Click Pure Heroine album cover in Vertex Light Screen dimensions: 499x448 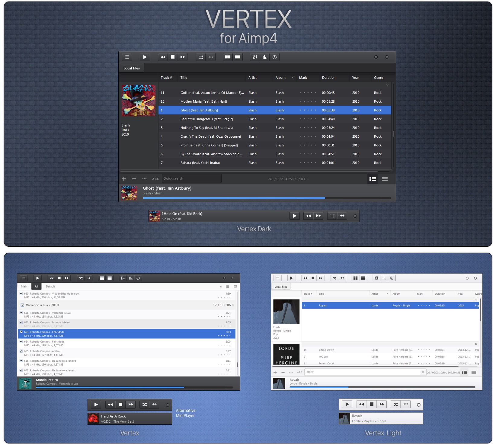pos(286,354)
